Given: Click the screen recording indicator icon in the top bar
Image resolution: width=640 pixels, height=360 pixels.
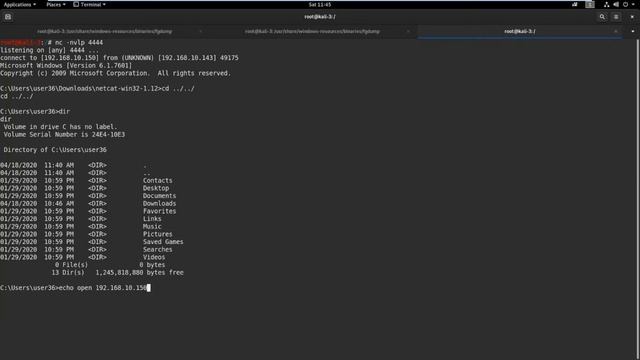Looking at the screenshot, I should [575, 4].
